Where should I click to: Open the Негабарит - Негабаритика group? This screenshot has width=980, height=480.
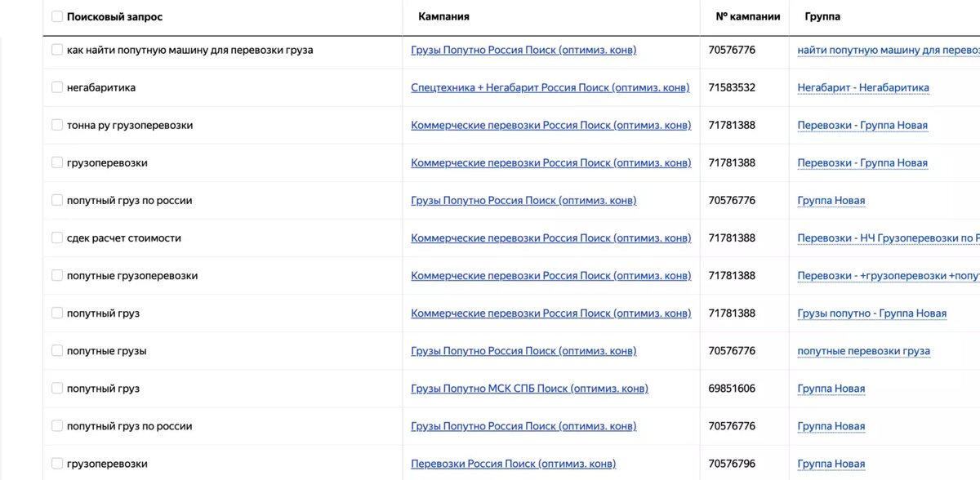point(863,87)
